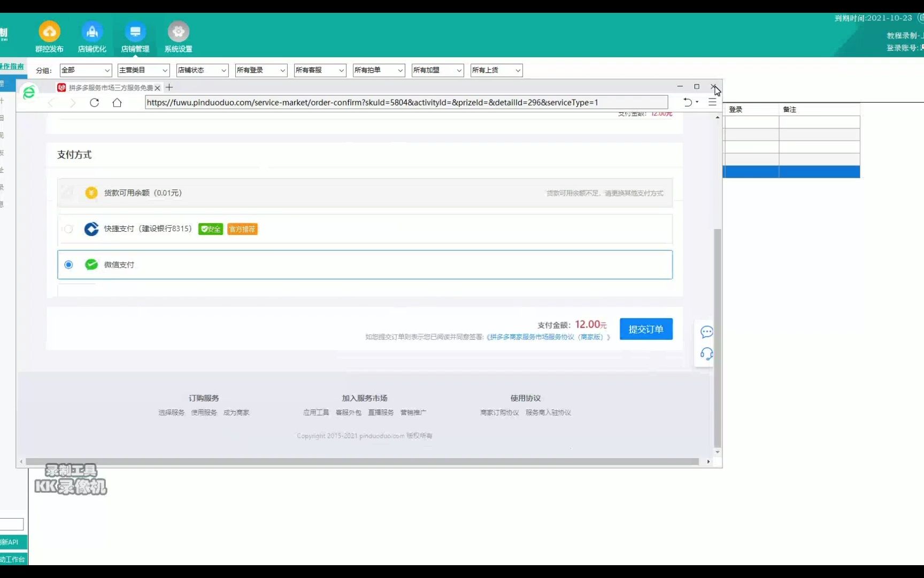Click the horizontal scrollbar thumb

[x=362, y=461]
